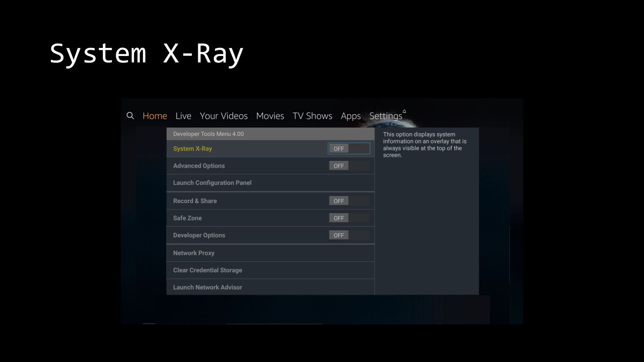The height and width of the screenshot is (362, 644).
Task: Choose Clear Credential Storage
Action: (x=270, y=270)
